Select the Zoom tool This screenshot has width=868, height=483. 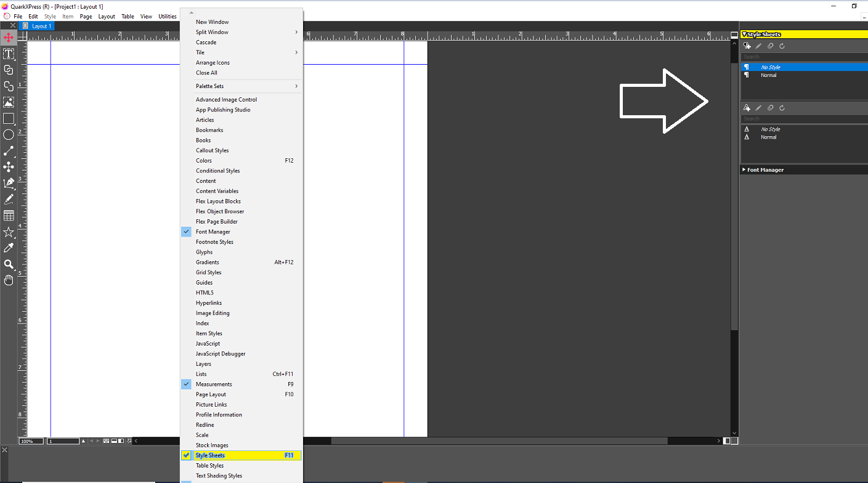pyautogui.click(x=9, y=264)
